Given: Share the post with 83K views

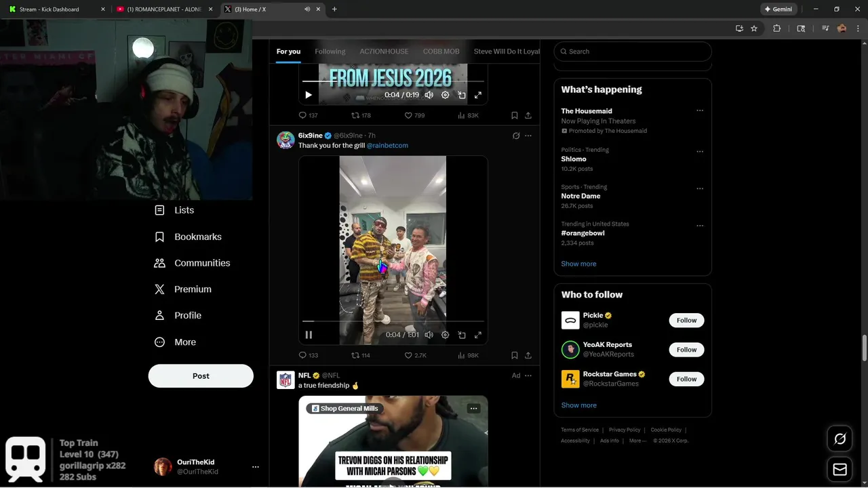Looking at the screenshot, I should pyautogui.click(x=528, y=115).
